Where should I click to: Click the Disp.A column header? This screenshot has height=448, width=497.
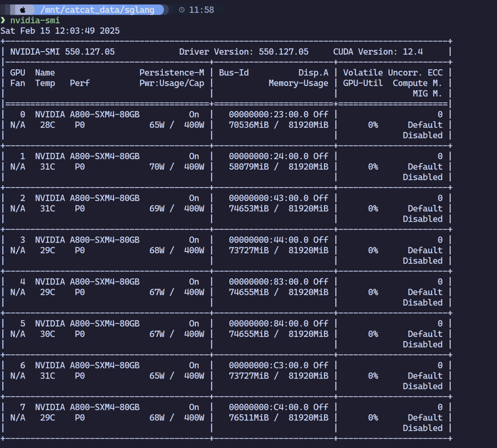(x=313, y=73)
